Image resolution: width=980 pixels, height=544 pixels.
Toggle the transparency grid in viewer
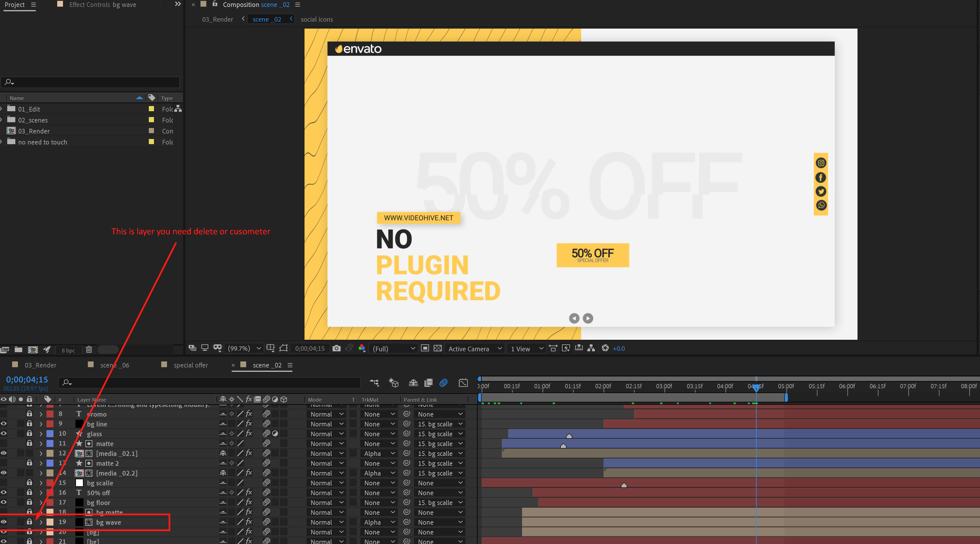click(x=438, y=348)
